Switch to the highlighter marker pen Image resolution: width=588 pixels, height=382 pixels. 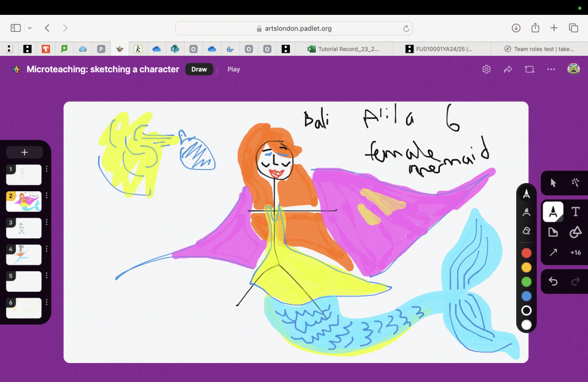tap(526, 213)
